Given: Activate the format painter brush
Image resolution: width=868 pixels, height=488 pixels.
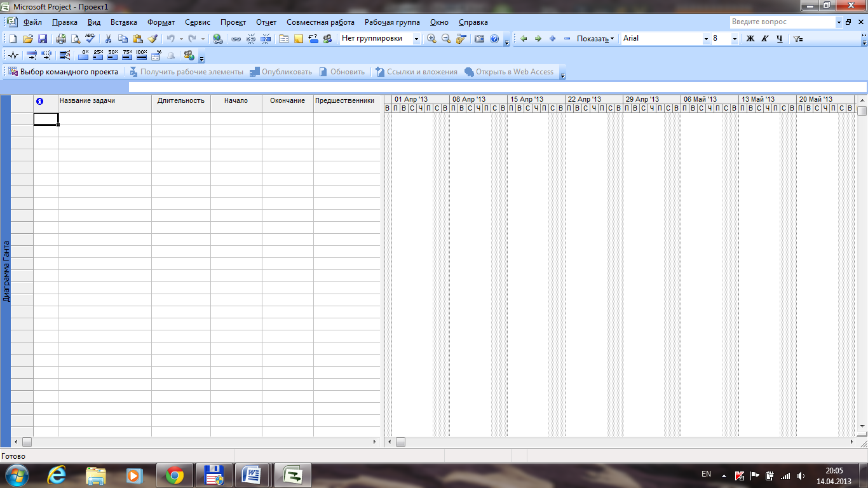Looking at the screenshot, I should pyautogui.click(x=152, y=39).
